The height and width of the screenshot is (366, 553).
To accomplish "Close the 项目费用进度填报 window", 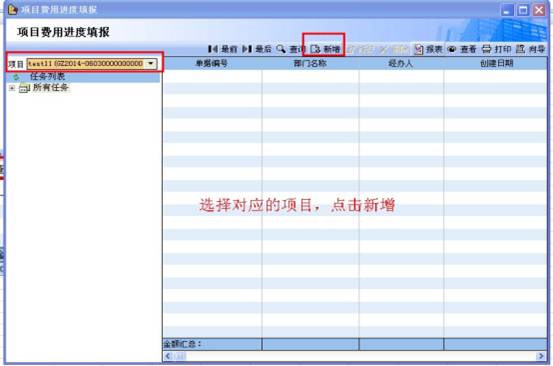I will click(x=539, y=10).
